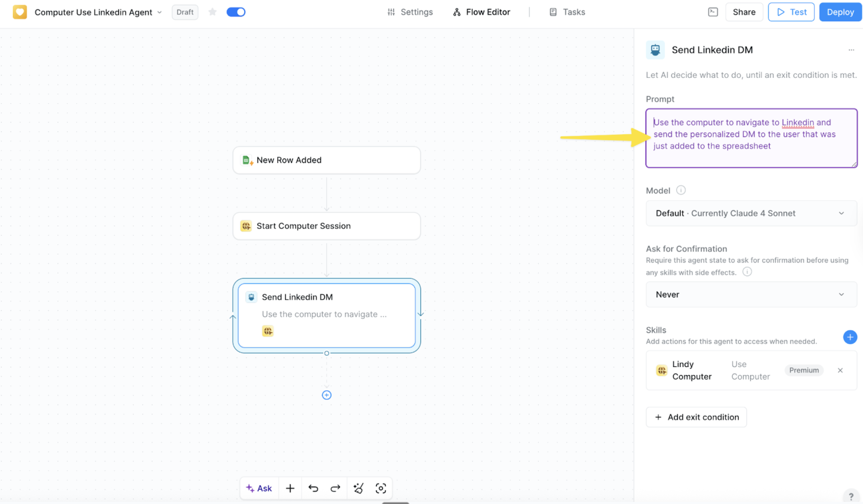Click the blue plus to add a skill
Viewport: 863px width, 504px height.
point(850,337)
